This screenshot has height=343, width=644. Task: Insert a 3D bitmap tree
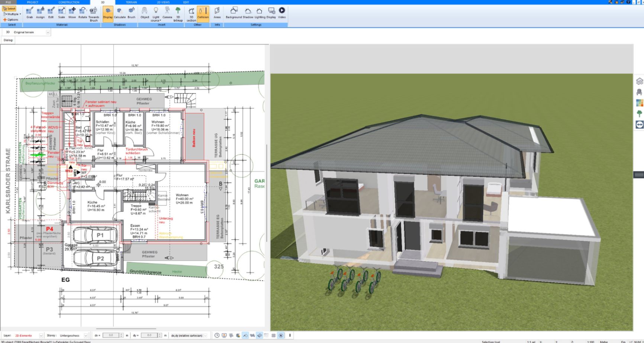[178, 14]
